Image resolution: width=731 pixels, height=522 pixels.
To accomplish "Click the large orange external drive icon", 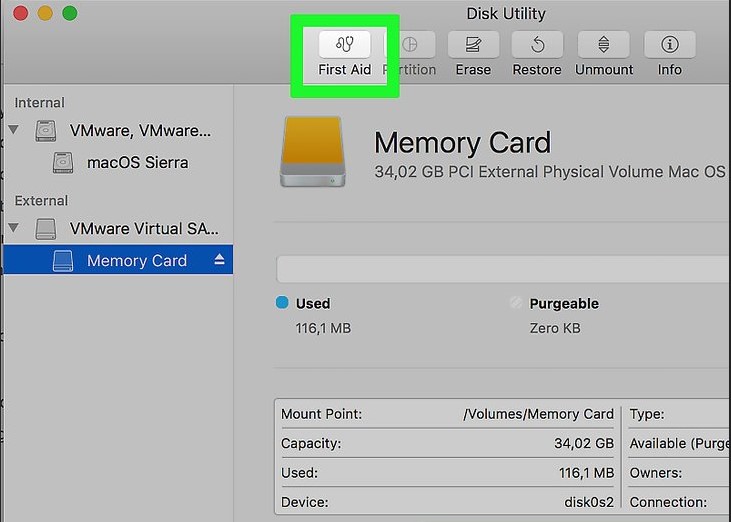I will (313, 151).
